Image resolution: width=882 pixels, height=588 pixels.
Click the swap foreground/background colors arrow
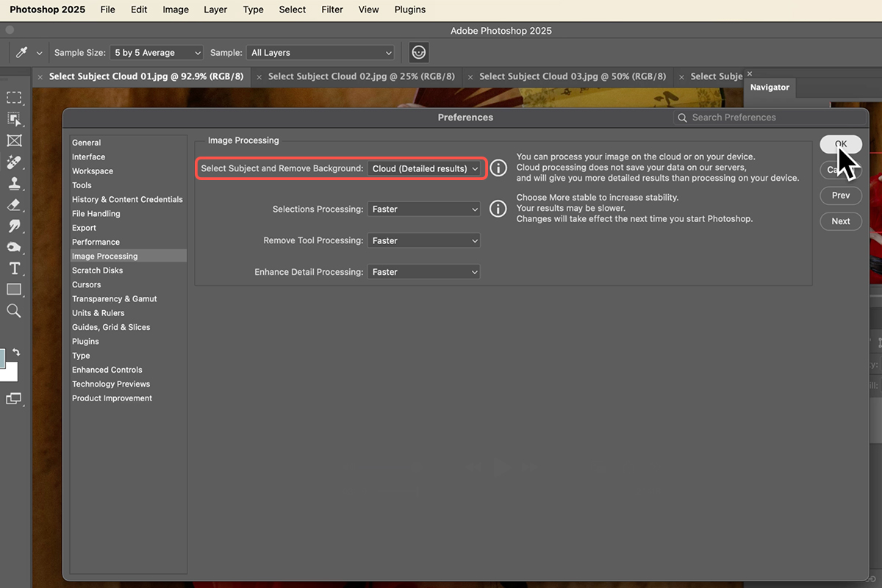coord(16,353)
